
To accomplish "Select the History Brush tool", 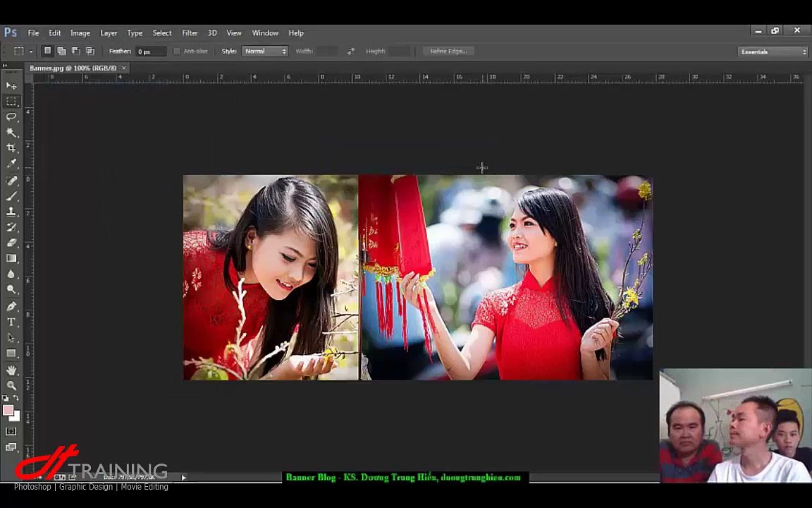I will (x=11, y=227).
